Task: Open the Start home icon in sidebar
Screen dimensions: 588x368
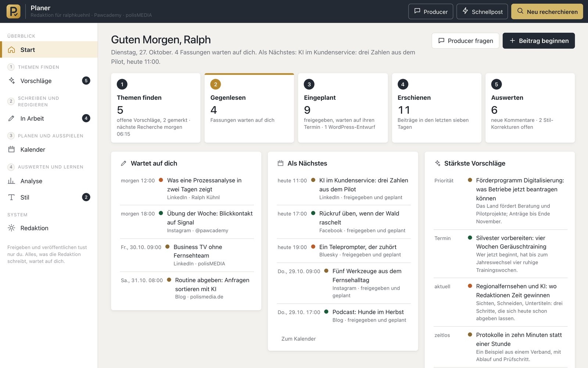Action: 11,50
